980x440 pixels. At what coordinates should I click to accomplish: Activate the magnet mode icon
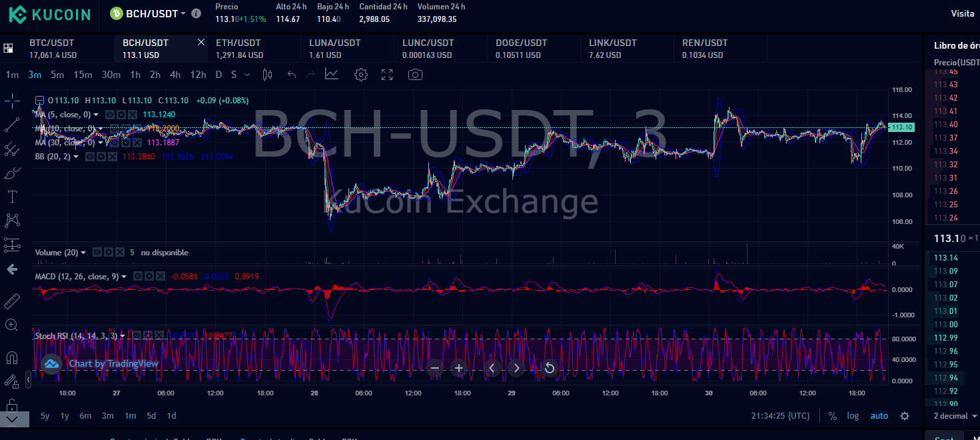pyautogui.click(x=12, y=357)
